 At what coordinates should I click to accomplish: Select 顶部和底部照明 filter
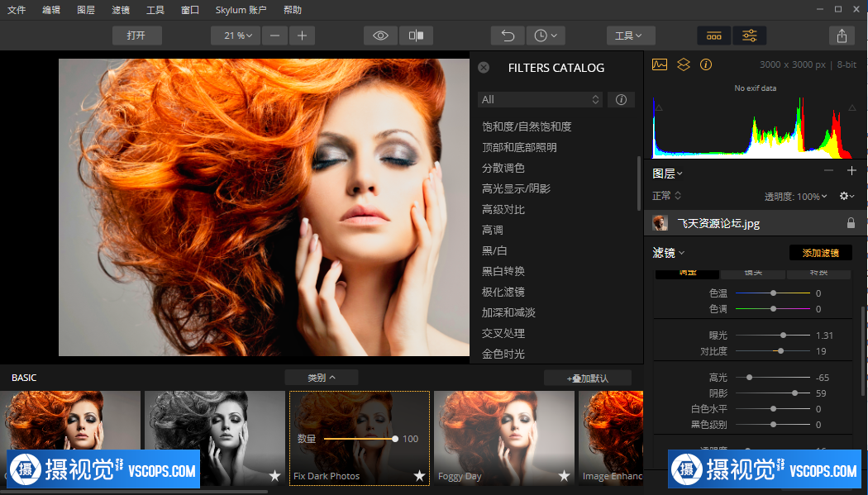[519, 147]
